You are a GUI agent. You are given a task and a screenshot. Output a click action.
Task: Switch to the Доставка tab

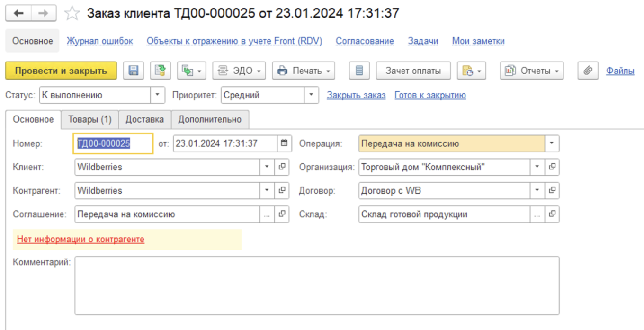coord(144,120)
